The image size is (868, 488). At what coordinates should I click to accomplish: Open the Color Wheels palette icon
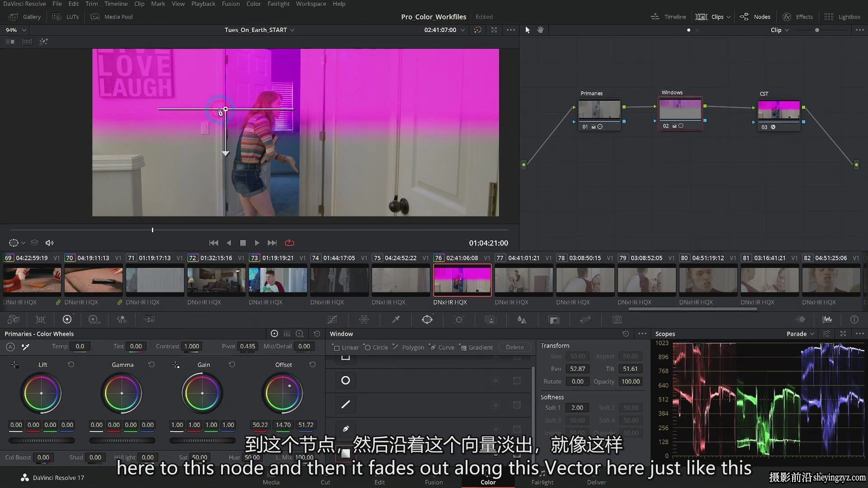pos(67,319)
